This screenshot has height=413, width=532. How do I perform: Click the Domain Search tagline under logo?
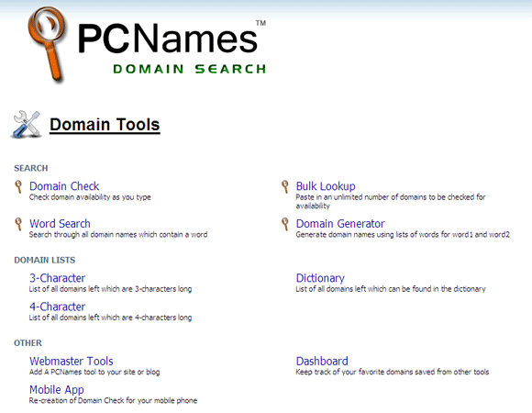(189, 69)
